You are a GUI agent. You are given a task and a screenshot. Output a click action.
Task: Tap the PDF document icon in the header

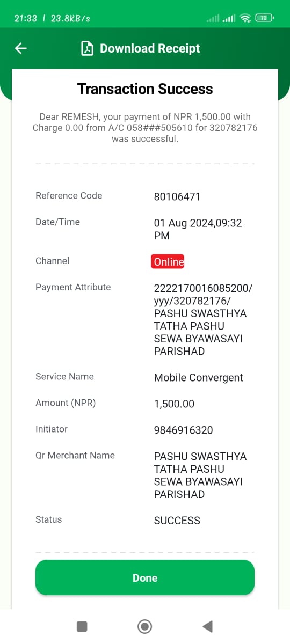tap(87, 48)
